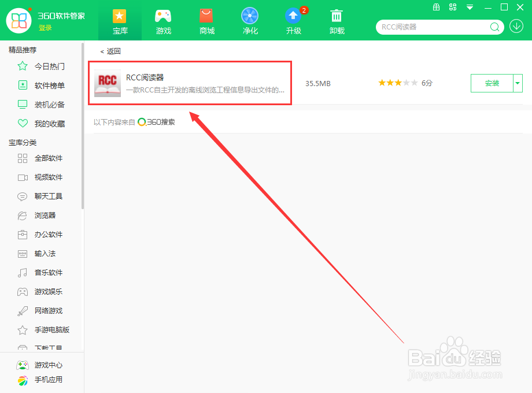Select 输入法 category
Screen dimensions: 532x393
click(x=45, y=253)
